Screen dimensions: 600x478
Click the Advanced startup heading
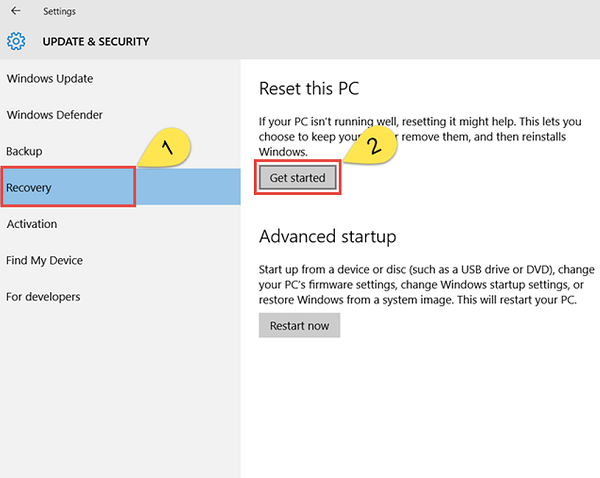tap(328, 237)
